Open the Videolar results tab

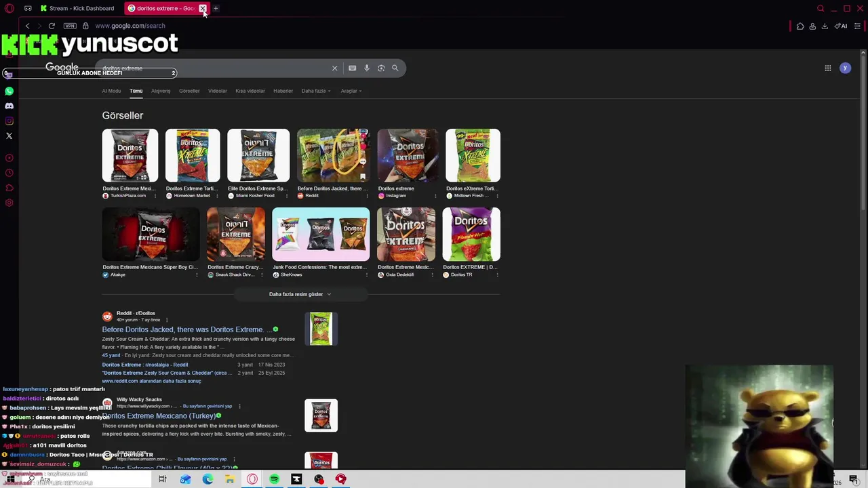(218, 91)
